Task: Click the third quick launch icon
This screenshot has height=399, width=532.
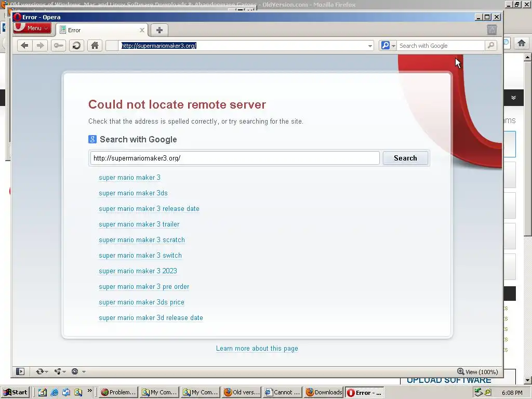Action: pos(66,393)
